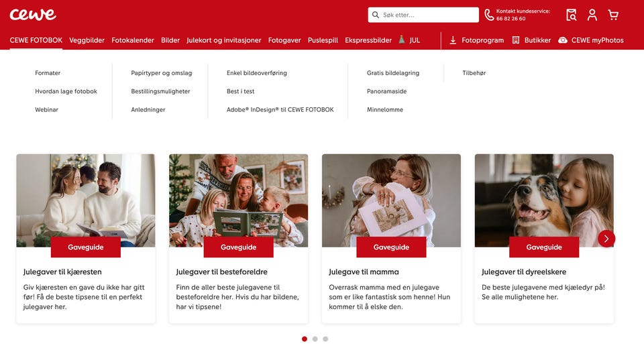Focus the 'Søk etter...' search field
This screenshot has width=644, height=356.
pos(423,15)
